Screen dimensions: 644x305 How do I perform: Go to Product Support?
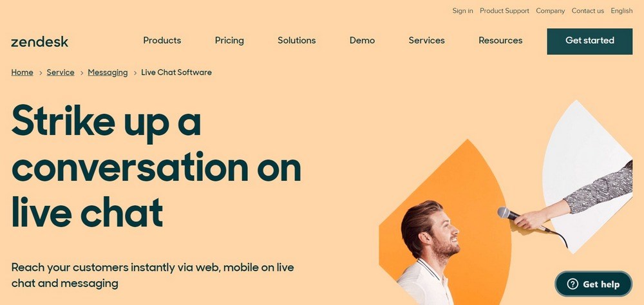[x=504, y=11]
